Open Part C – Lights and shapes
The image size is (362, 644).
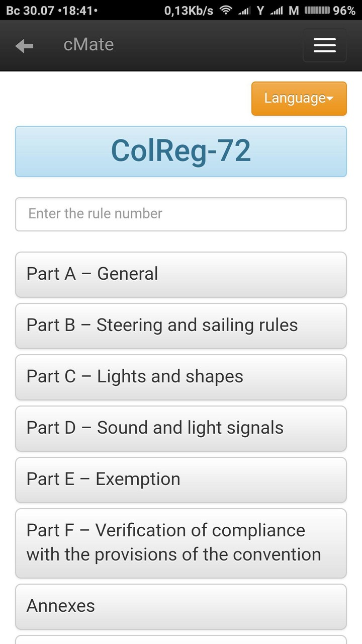pyautogui.click(x=181, y=377)
